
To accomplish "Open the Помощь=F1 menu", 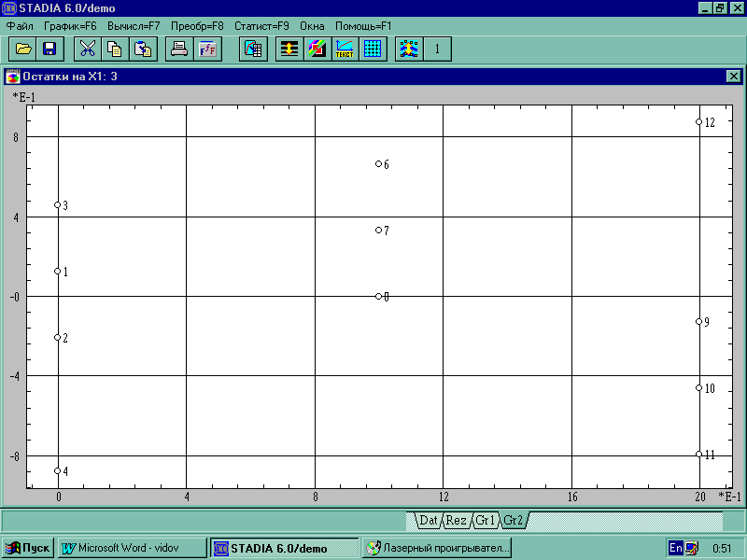I will pos(363,26).
